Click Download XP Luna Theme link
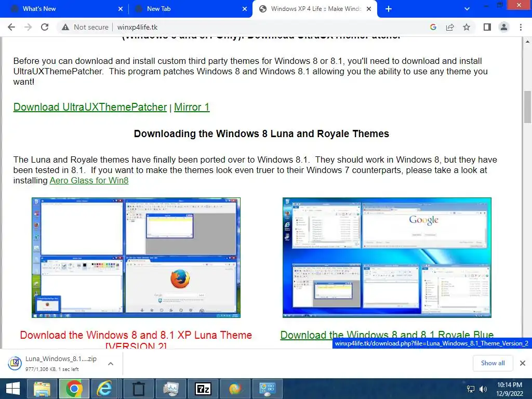Image resolution: width=532 pixels, height=399 pixels. pos(136,339)
